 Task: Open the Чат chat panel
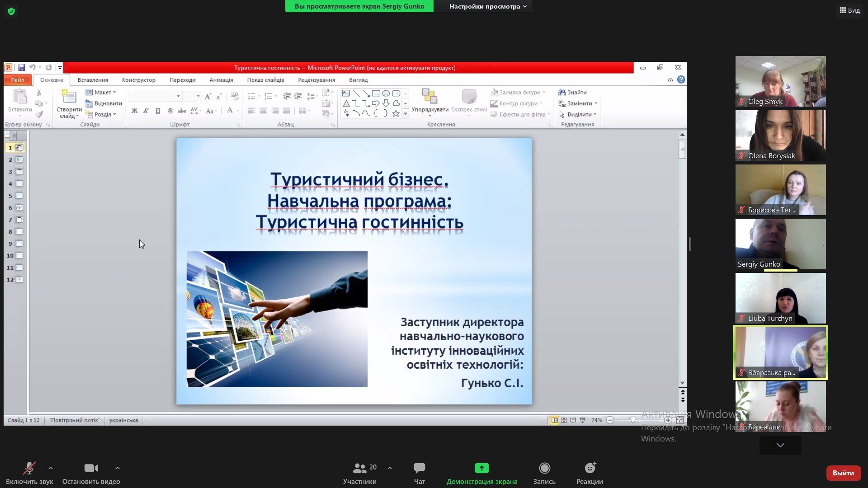(x=420, y=473)
